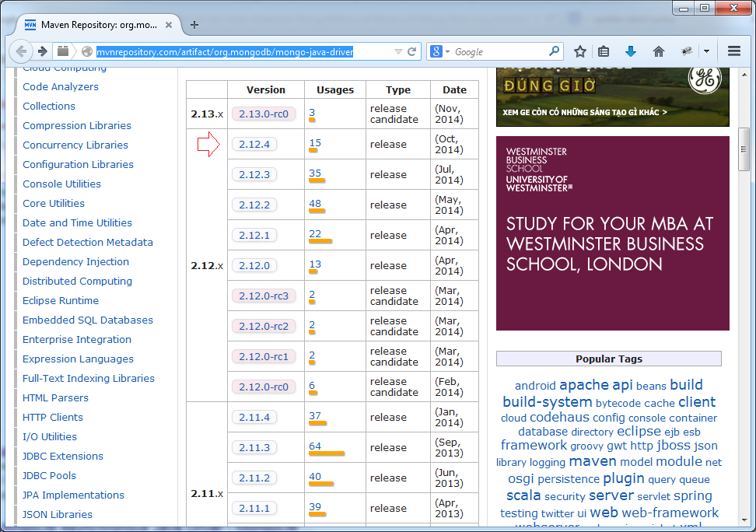756x532 pixels.
Task: Click the toolbar add-on bug icon
Action: pyautogui.click(x=687, y=51)
